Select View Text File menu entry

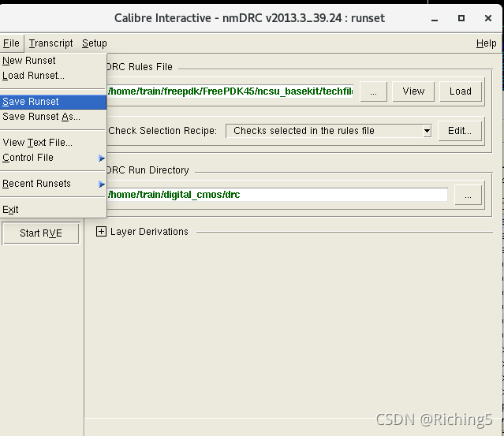(x=37, y=143)
